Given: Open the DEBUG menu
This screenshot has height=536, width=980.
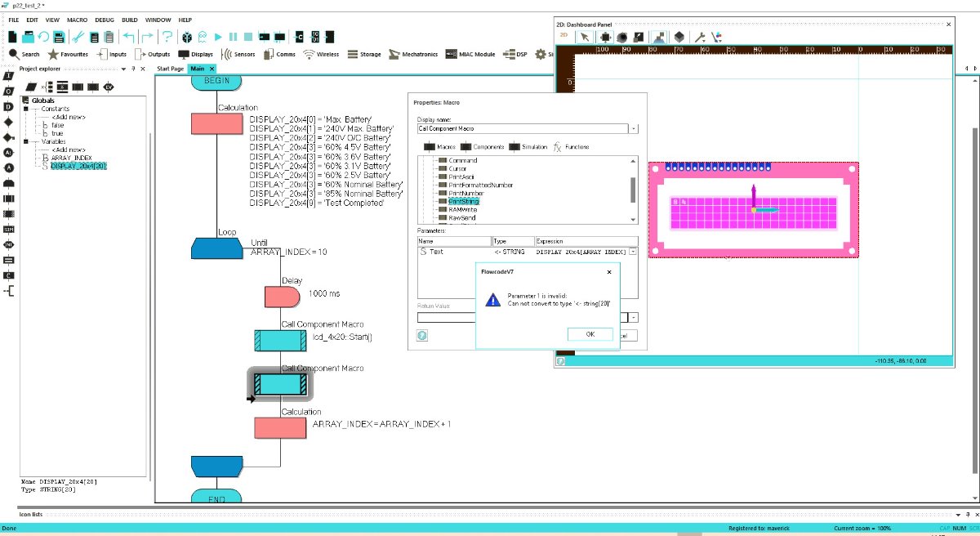Looking at the screenshot, I should [x=105, y=20].
